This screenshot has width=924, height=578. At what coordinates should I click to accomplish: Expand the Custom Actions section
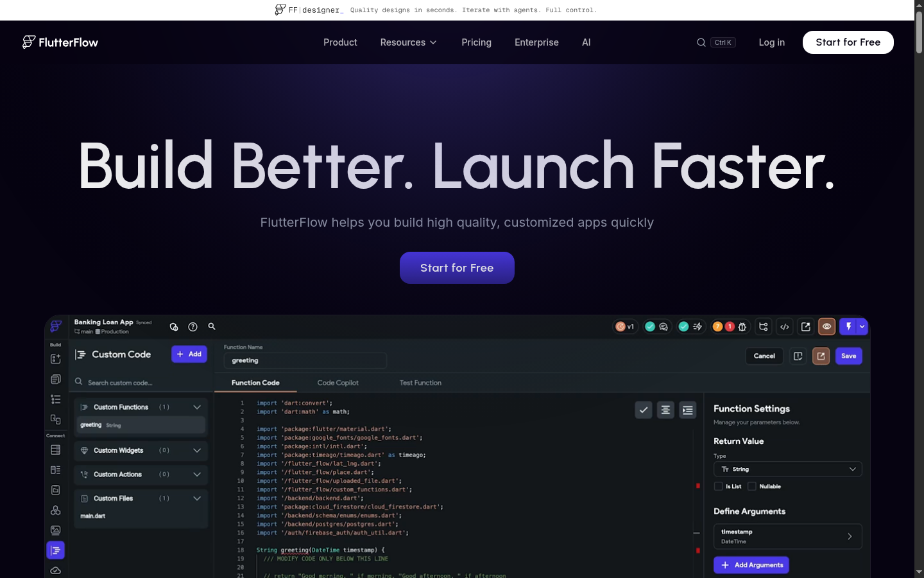click(x=197, y=475)
